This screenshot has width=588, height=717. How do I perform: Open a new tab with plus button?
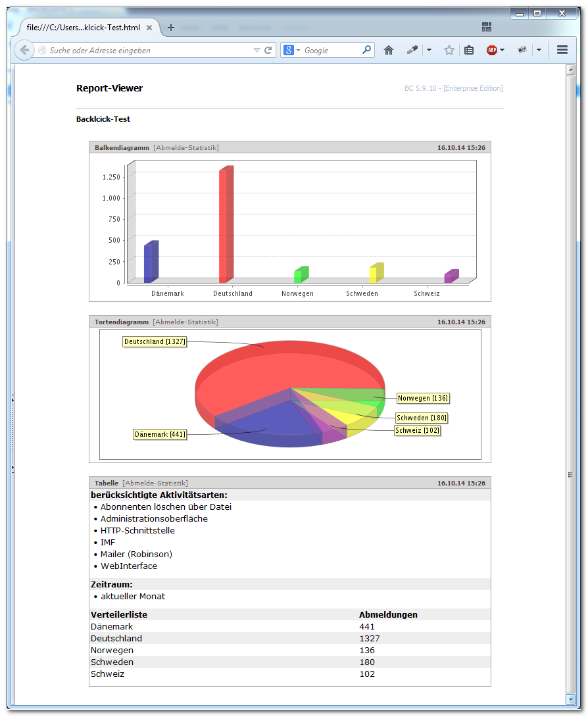171,28
